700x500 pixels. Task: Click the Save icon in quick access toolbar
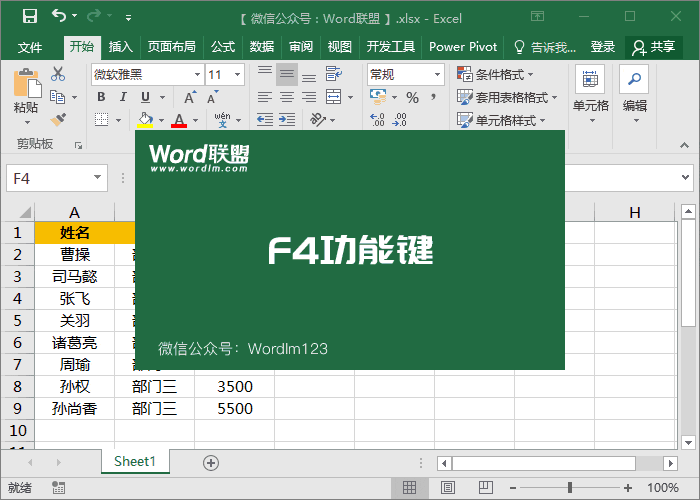(x=30, y=17)
